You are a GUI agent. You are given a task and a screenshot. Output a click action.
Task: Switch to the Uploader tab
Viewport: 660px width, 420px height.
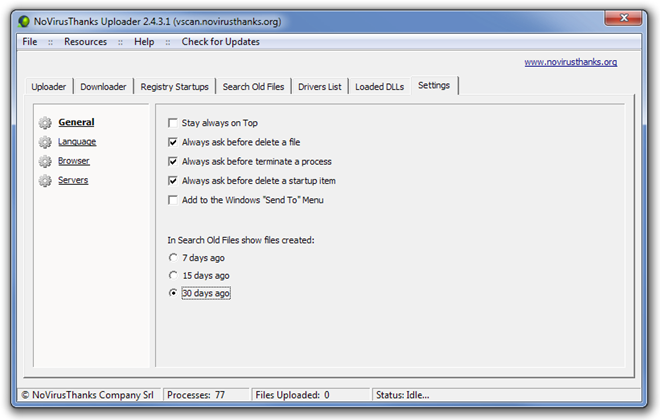[x=49, y=87]
